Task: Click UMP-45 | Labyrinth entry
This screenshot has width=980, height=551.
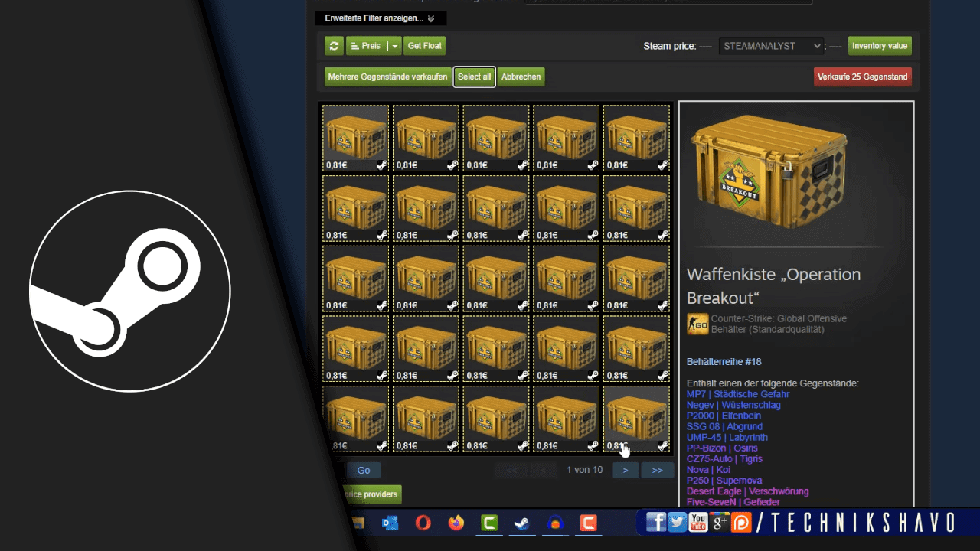Action: click(727, 437)
